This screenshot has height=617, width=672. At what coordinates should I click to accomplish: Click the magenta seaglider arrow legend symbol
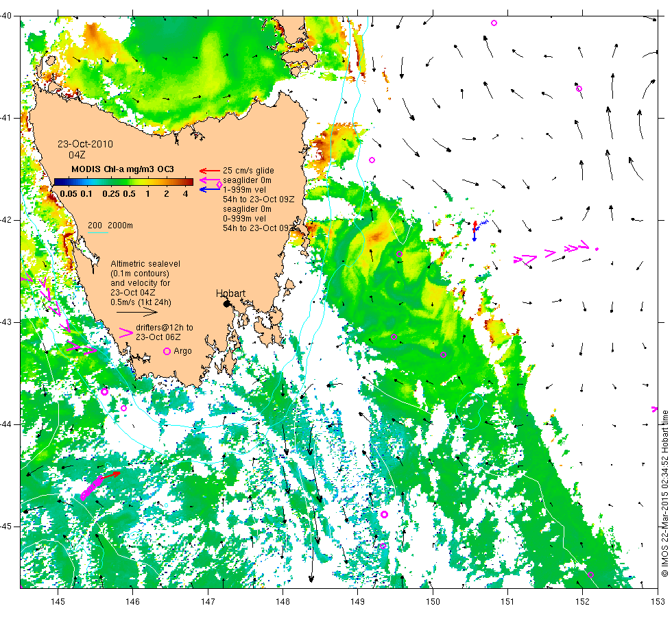coord(210,180)
